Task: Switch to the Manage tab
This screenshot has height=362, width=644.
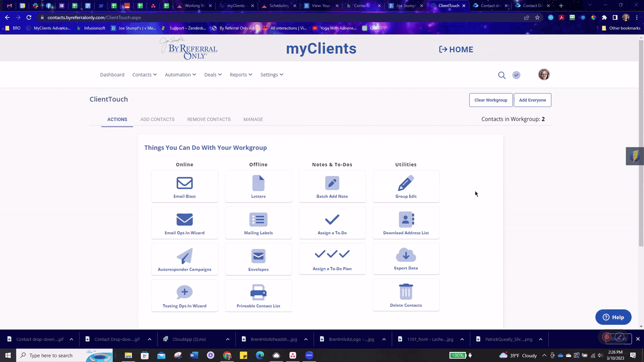Action: click(253, 119)
